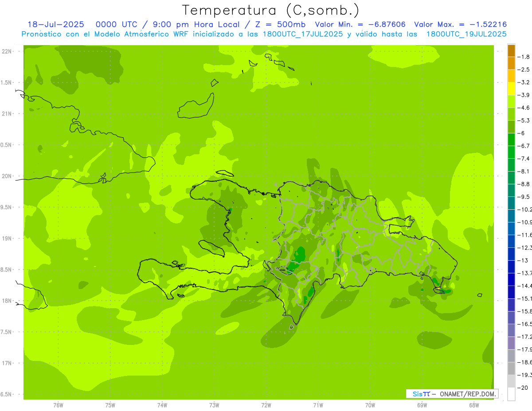The height and width of the screenshot is (411, 532).
Task: Click the '18N' latitude label
Action: (x=7, y=301)
